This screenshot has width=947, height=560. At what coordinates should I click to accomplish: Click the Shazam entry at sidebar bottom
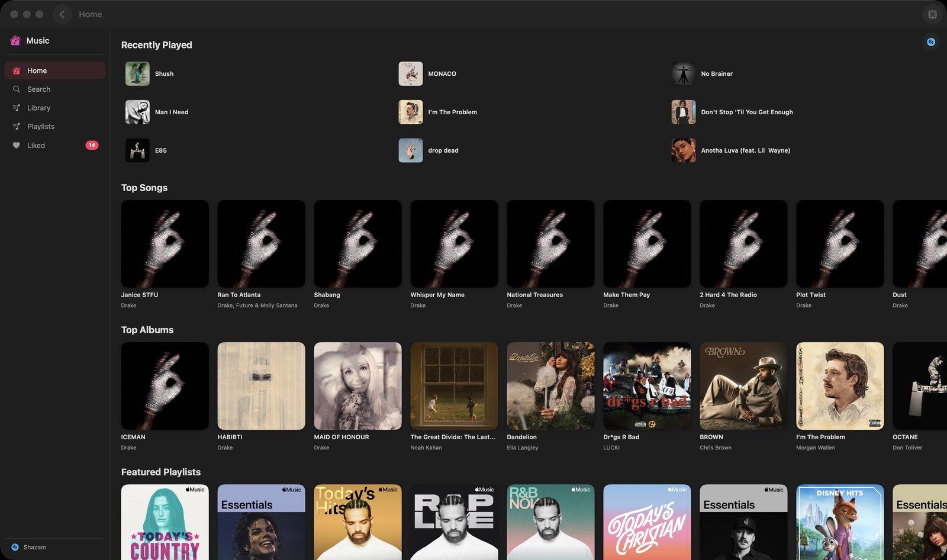pyautogui.click(x=28, y=547)
